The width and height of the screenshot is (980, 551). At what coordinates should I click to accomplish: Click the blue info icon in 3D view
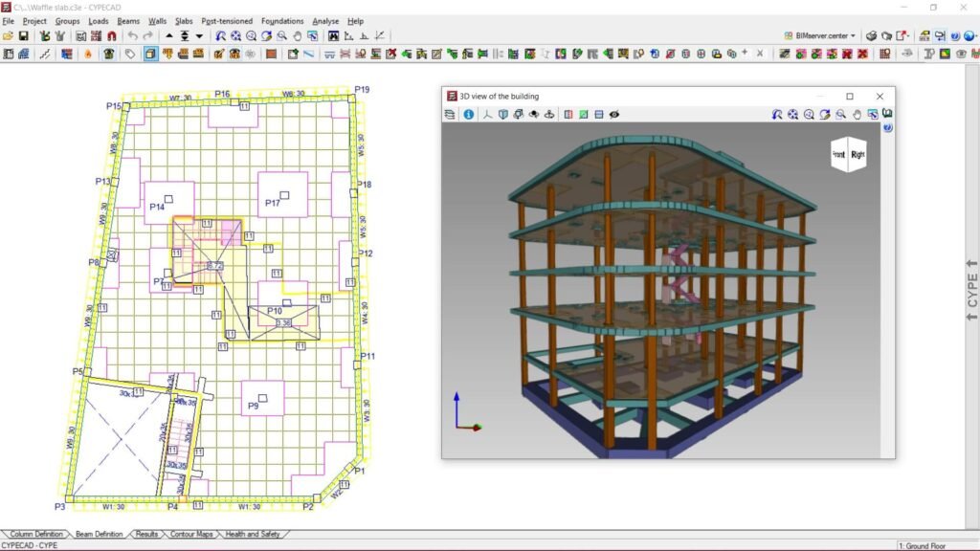(469, 115)
